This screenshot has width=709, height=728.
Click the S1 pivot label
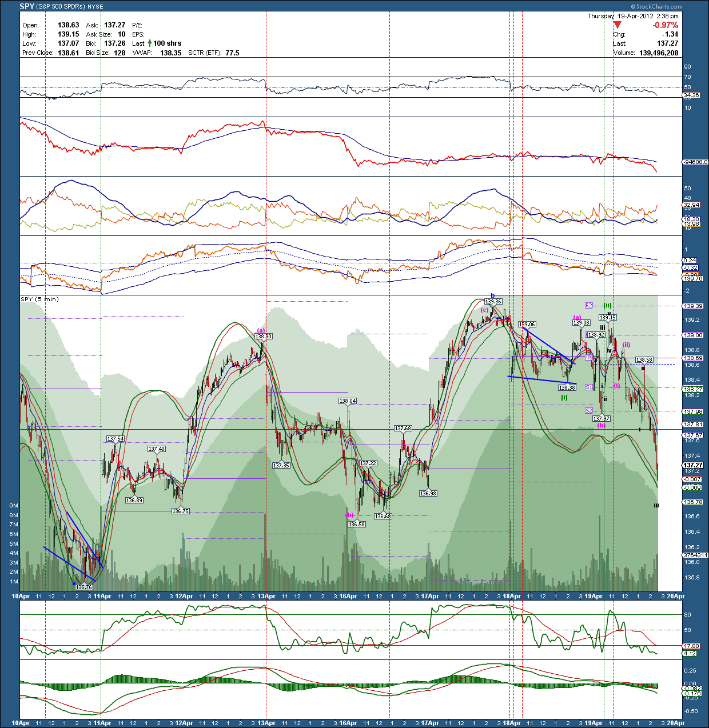tap(589, 387)
